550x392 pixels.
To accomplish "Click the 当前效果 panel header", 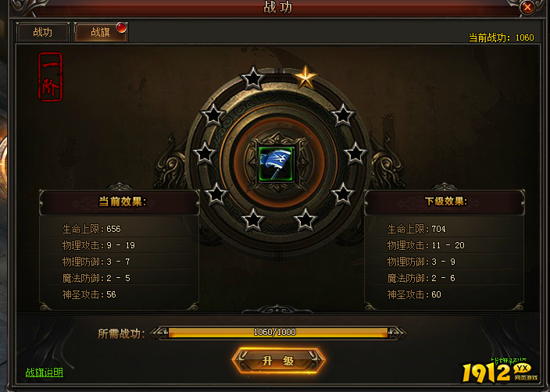I will [120, 202].
